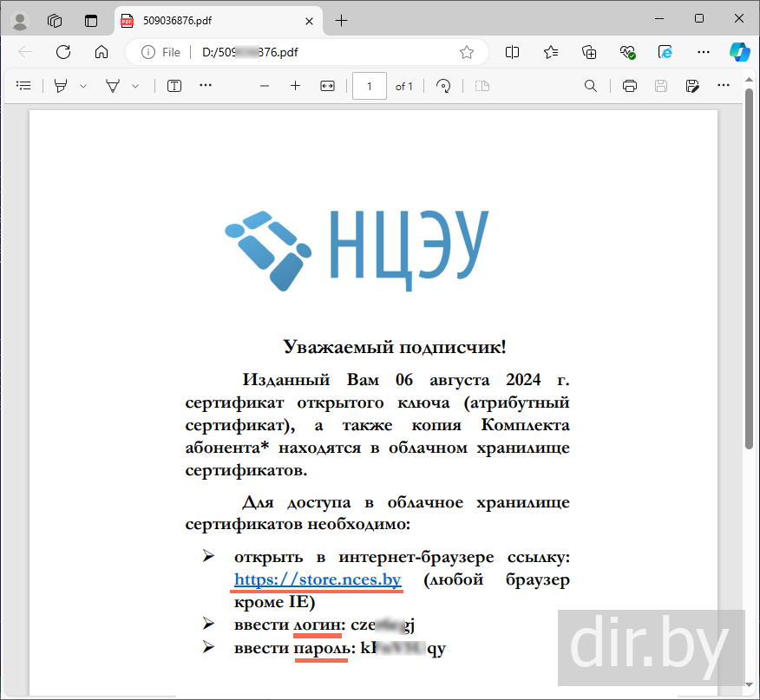Open the Copilot sidebar
This screenshot has width=760, height=700.
[740, 52]
